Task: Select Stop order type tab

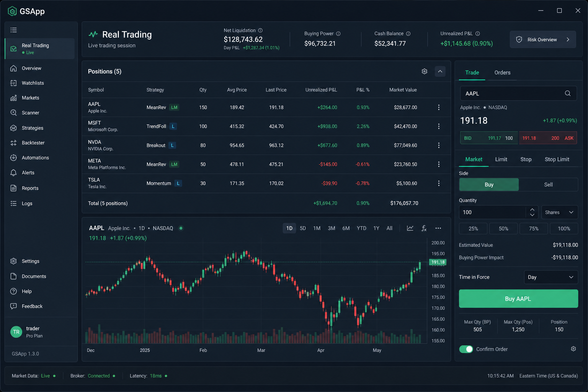Action: (526, 159)
